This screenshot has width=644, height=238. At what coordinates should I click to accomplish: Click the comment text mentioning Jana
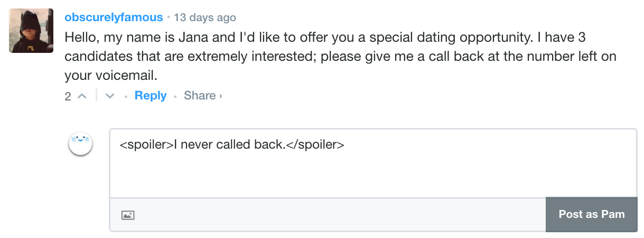(317, 38)
